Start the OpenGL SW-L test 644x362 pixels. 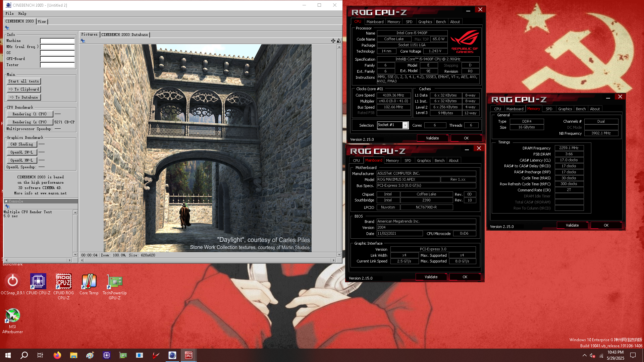[22, 152]
